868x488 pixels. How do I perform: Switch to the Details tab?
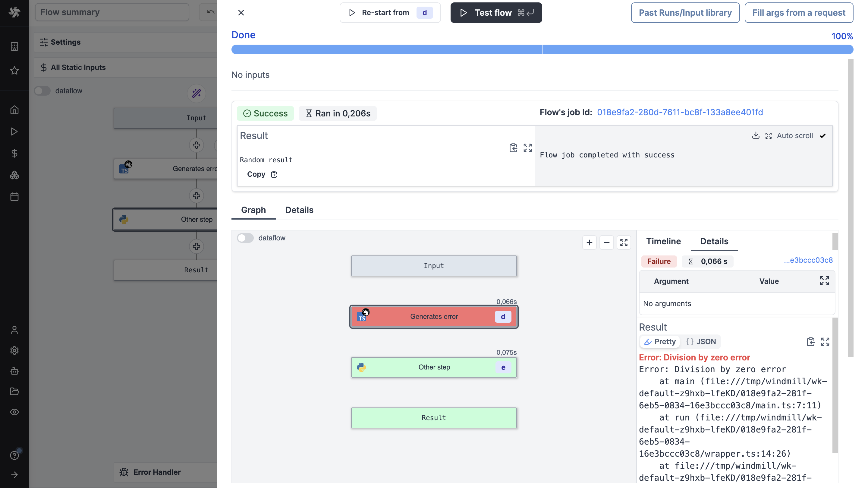[x=299, y=210]
